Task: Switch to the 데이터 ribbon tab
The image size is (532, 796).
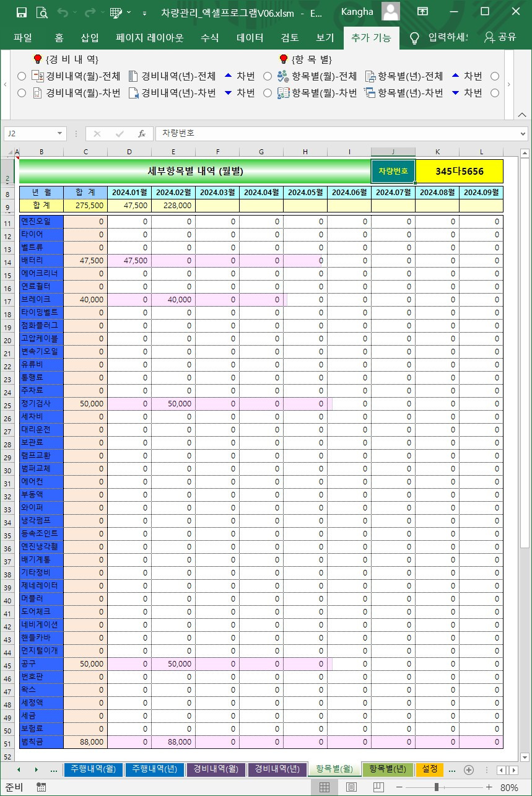Action: point(250,38)
